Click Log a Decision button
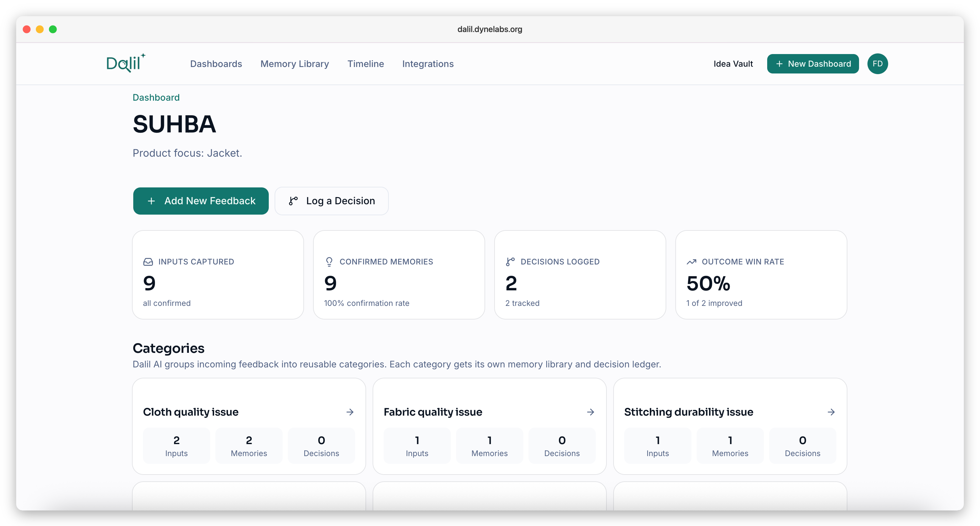The image size is (980, 526). [x=332, y=201]
